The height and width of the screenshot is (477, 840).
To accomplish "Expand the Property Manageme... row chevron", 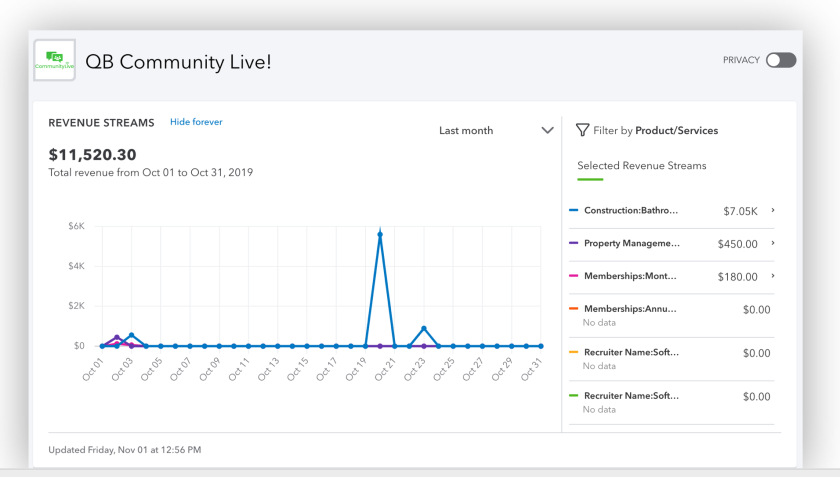I will (x=772, y=243).
